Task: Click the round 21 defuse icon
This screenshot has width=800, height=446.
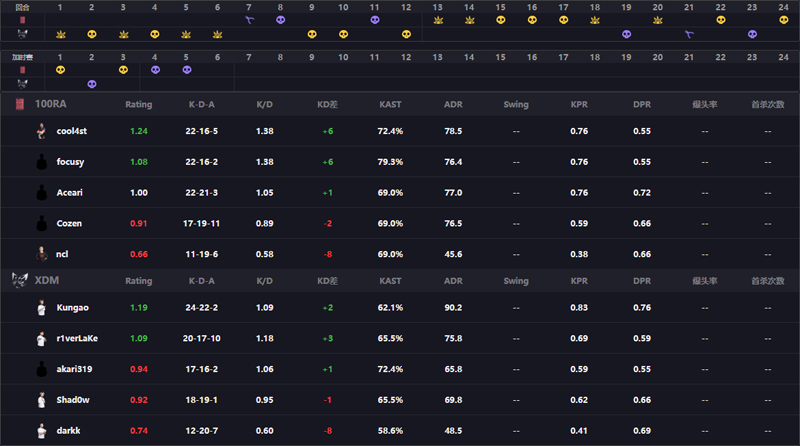Action: (x=689, y=34)
